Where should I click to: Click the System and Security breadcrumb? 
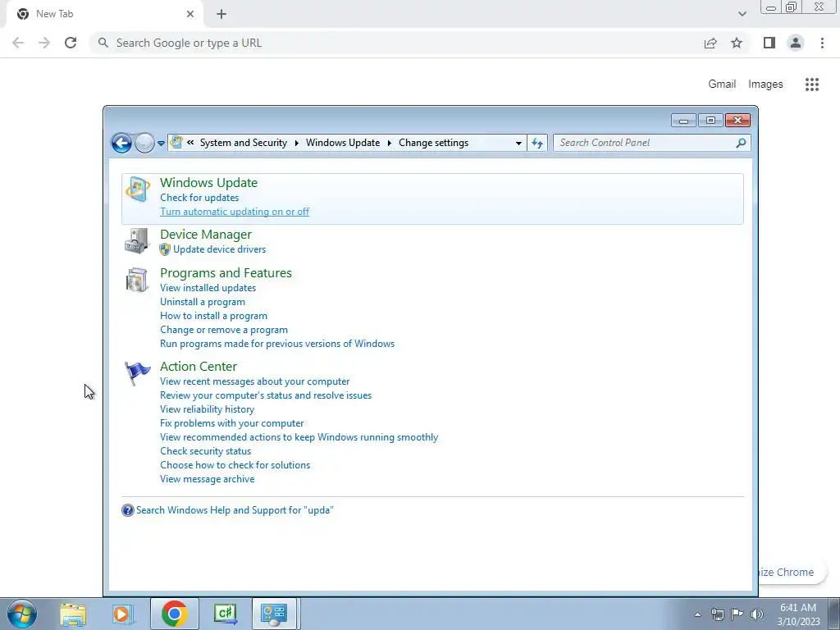tap(244, 143)
